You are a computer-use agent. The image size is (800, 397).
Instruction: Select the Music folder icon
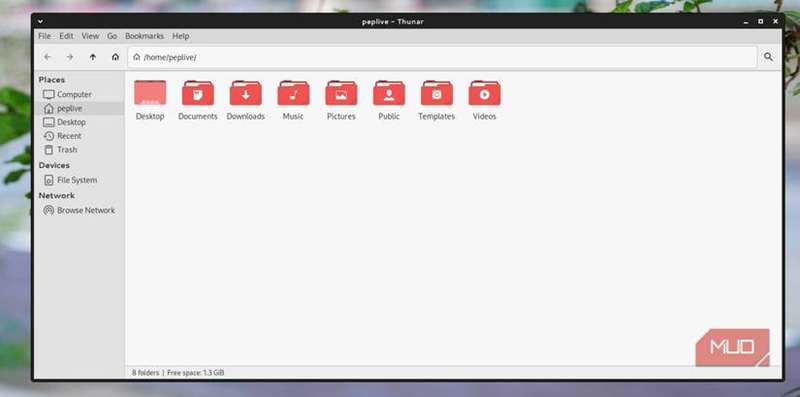[293, 93]
